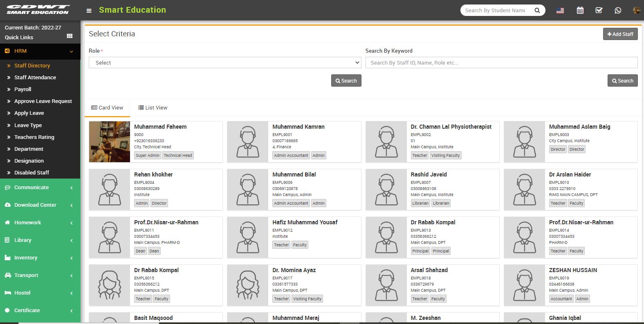The image size is (644, 324).
Task: Open Department in sidebar
Action: pyautogui.click(x=29, y=149)
